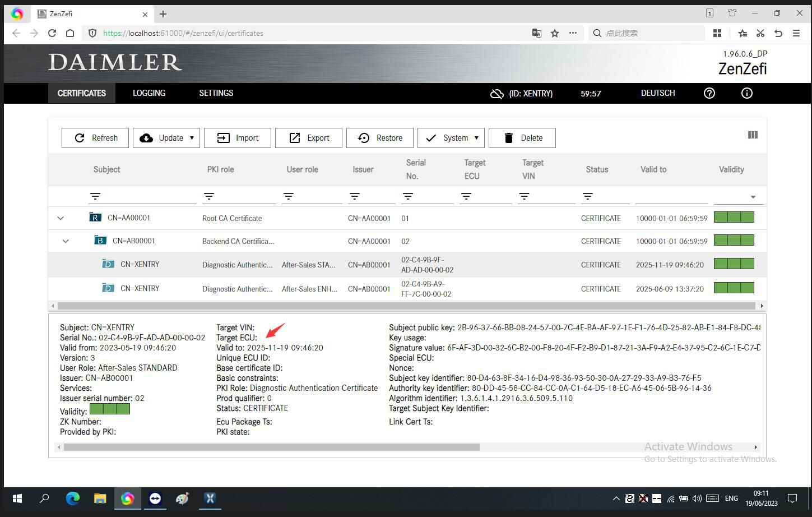This screenshot has width=812, height=517.
Task: Open the Validity filter dropdown arrow
Action: [753, 197]
